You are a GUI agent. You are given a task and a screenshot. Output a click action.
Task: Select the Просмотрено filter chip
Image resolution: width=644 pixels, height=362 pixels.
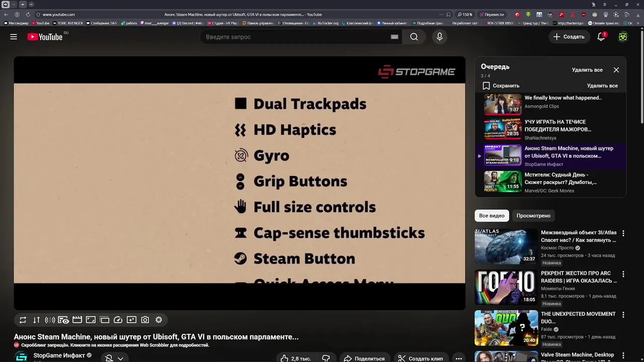tap(533, 216)
